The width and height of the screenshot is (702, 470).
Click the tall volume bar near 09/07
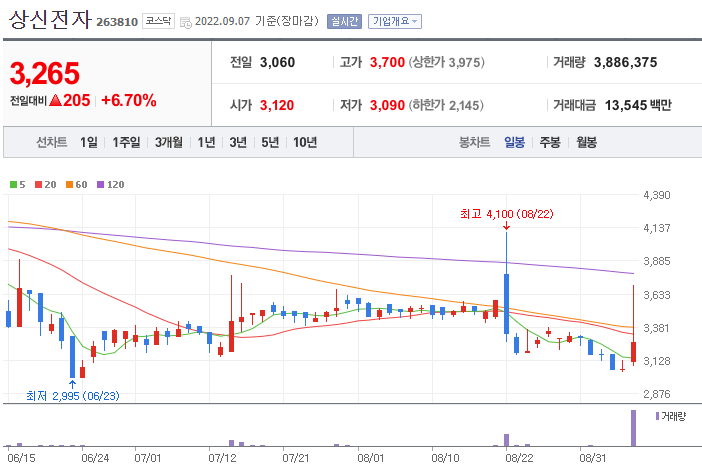point(634,428)
